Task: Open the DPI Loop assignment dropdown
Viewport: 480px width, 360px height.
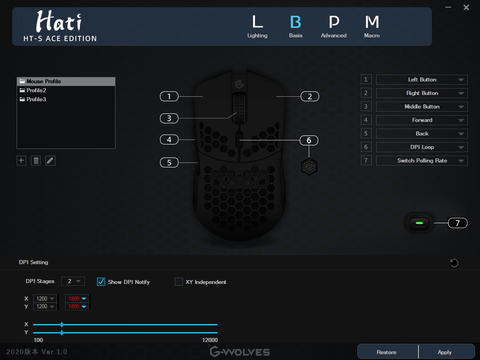Action: coord(422,147)
